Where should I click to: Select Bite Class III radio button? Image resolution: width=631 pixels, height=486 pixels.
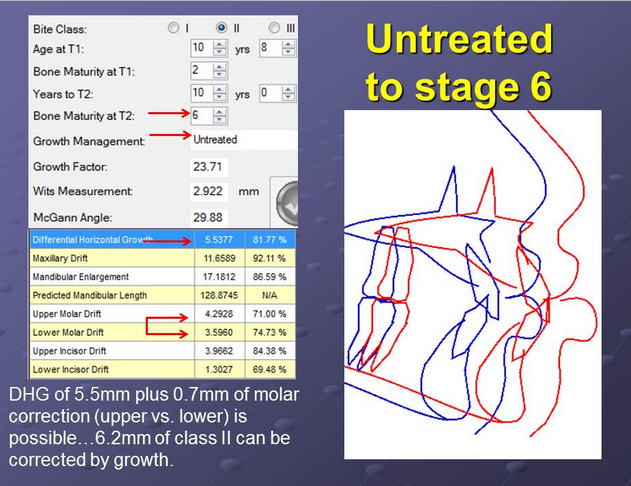[x=273, y=27]
